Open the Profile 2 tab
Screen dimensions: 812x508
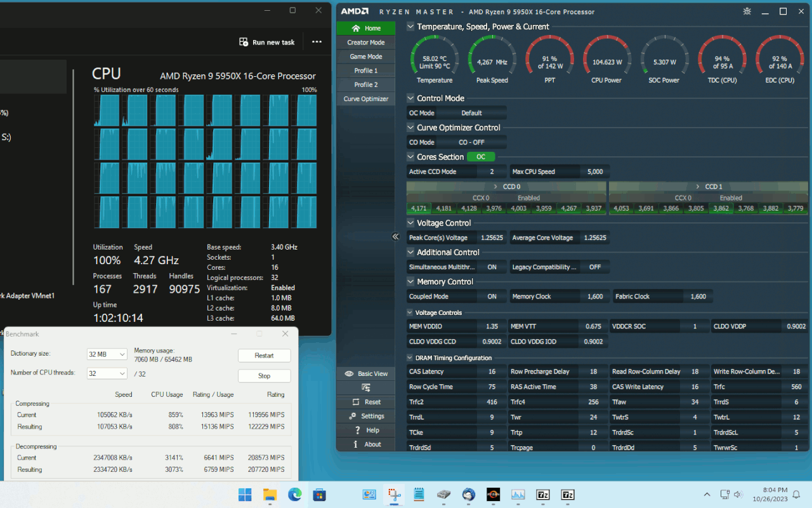point(366,84)
